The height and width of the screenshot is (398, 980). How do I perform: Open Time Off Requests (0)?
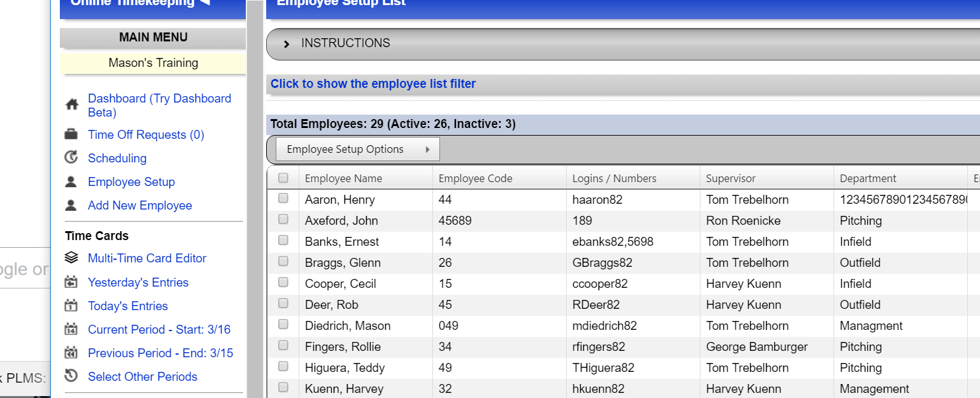(146, 134)
